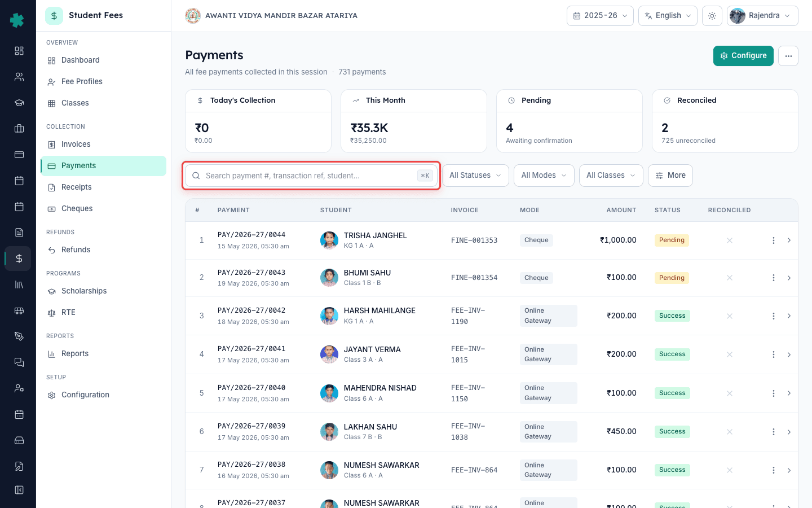Open RTE in sidebar
Viewport: 812px width, 508px height.
(103, 313)
